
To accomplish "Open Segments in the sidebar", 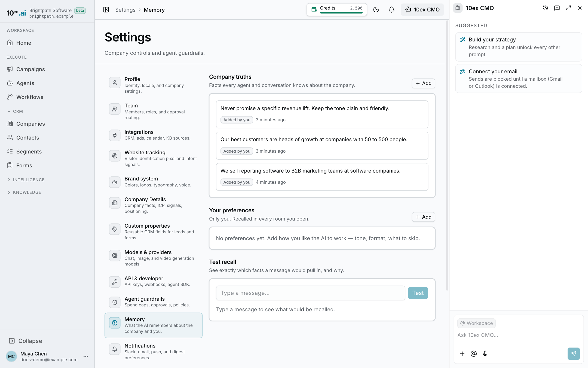I will pos(47,152).
